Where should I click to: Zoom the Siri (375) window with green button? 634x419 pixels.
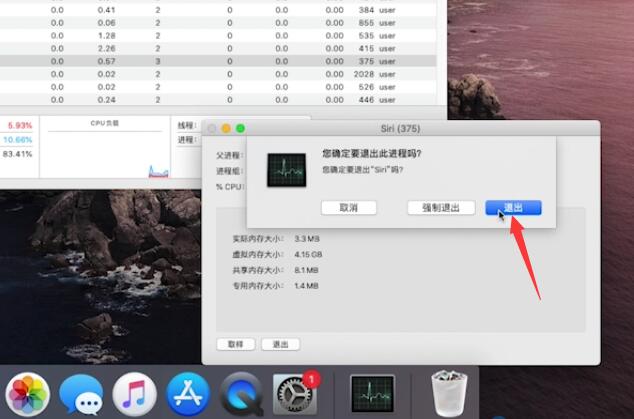click(x=241, y=129)
